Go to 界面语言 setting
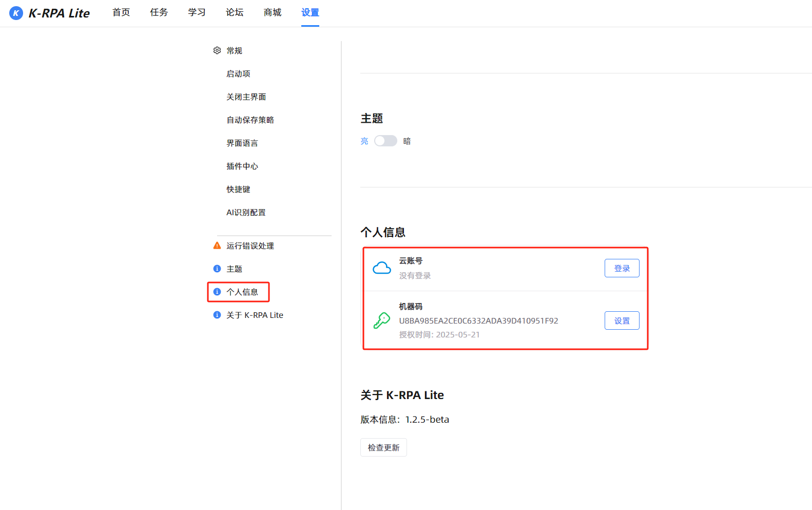 242,143
